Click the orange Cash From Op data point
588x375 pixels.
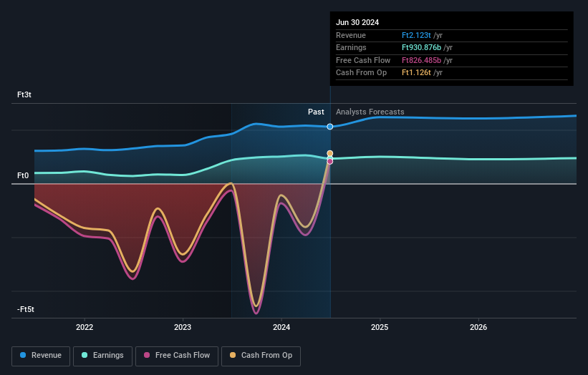pos(330,153)
